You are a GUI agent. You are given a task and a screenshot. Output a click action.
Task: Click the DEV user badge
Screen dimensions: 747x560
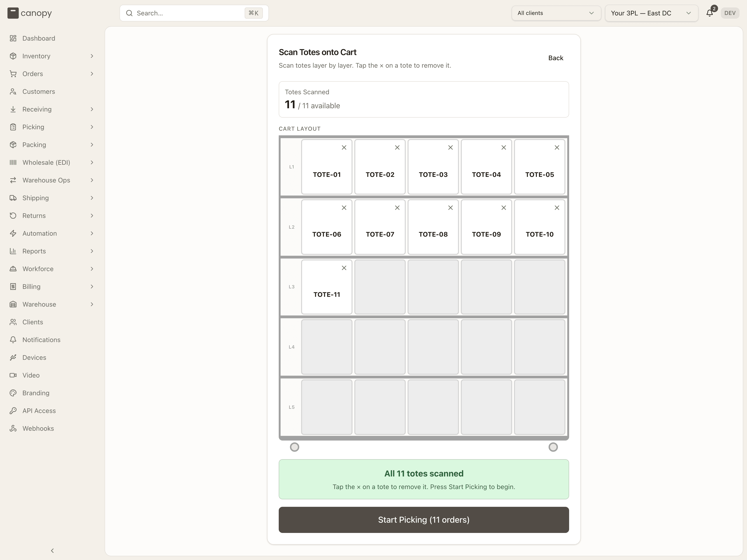point(730,13)
